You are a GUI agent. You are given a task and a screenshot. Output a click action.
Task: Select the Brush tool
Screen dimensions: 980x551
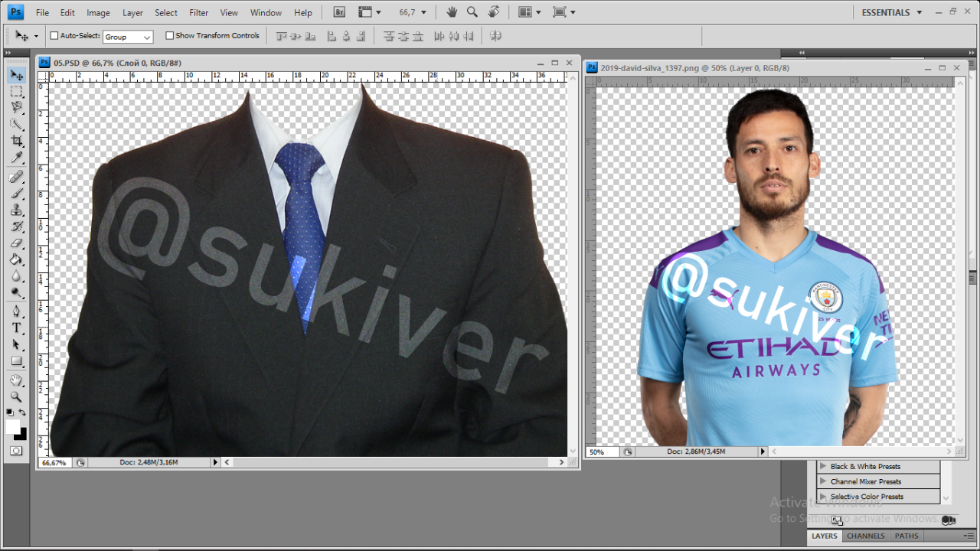16,194
